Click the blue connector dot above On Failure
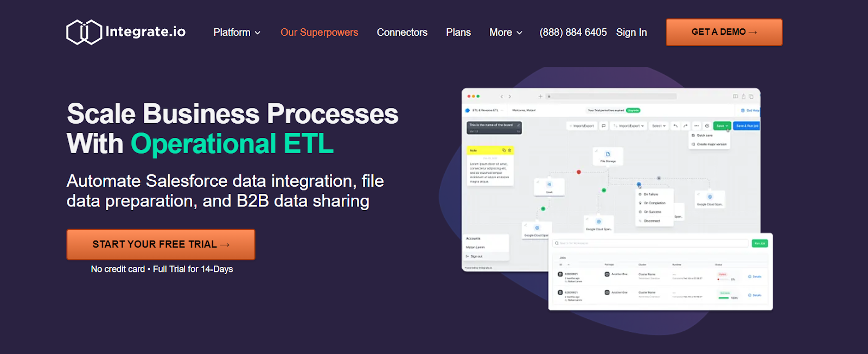Viewport: 868px width, 354px height. tap(639, 184)
